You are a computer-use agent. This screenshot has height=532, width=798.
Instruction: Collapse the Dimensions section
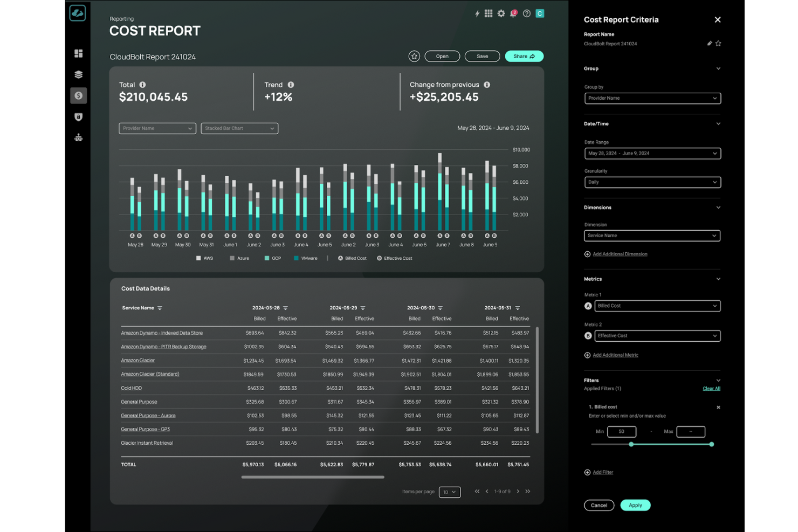click(718, 208)
